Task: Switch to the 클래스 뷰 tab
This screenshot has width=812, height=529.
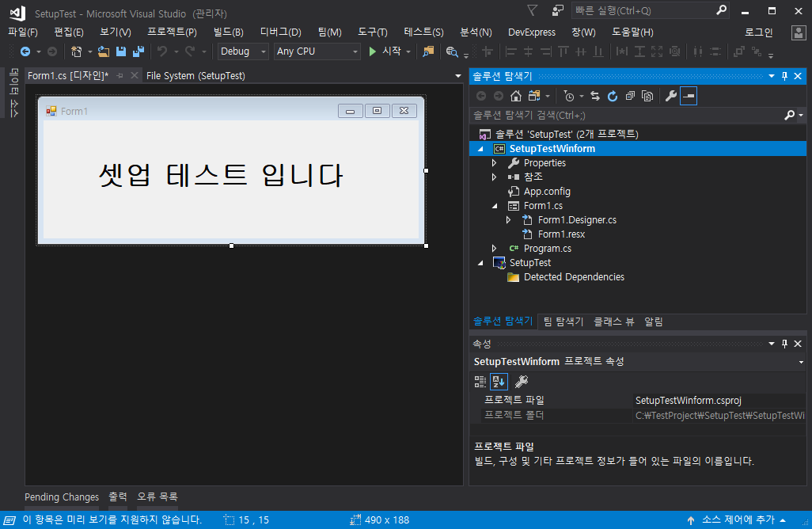Action: click(613, 322)
